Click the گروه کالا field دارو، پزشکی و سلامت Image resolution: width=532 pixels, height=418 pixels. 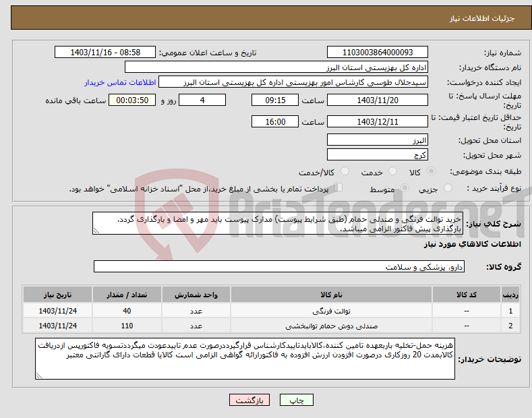(279, 267)
